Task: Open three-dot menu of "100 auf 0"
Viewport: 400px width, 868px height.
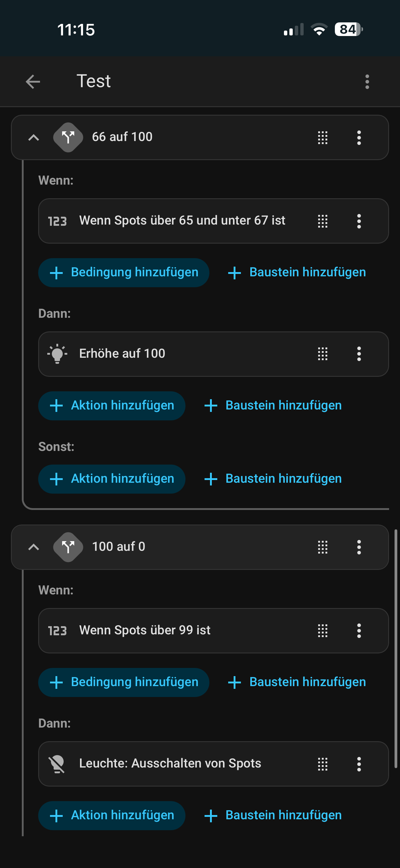Action: 359,547
